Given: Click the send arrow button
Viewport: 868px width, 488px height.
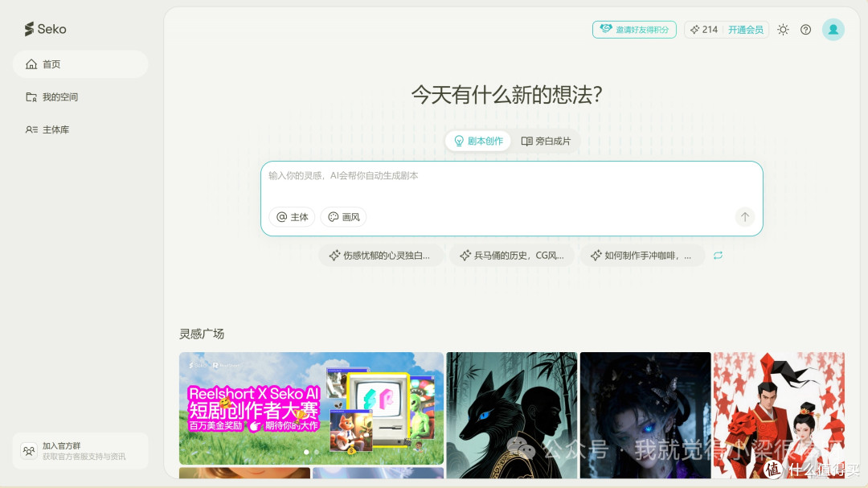Looking at the screenshot, I should tap(744, 217).
